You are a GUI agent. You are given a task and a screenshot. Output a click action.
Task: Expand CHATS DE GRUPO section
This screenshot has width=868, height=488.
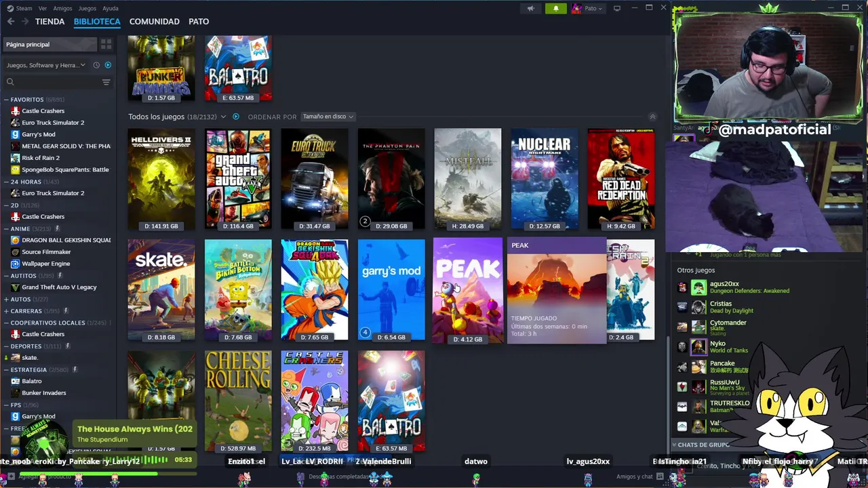(703, 445)
